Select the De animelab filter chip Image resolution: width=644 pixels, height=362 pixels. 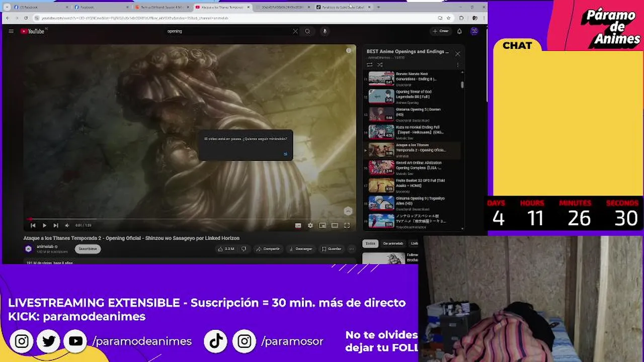(x=393, y=244)
